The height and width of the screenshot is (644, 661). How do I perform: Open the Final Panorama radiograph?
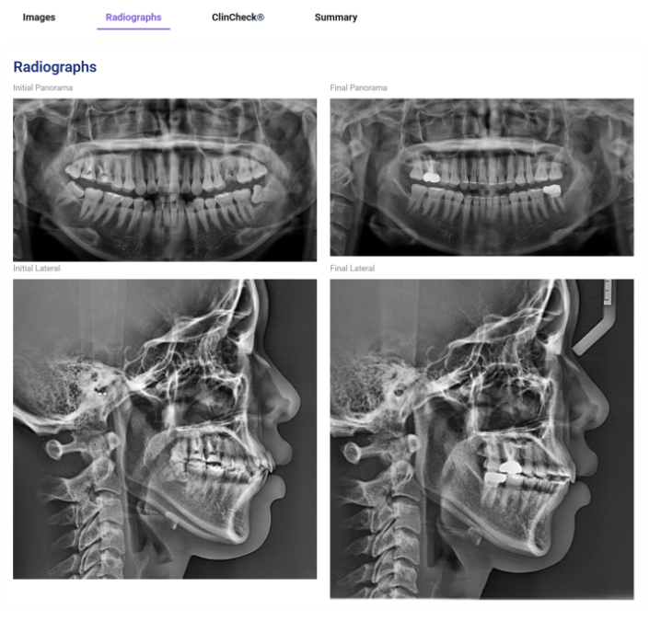(x=481, y=178)
